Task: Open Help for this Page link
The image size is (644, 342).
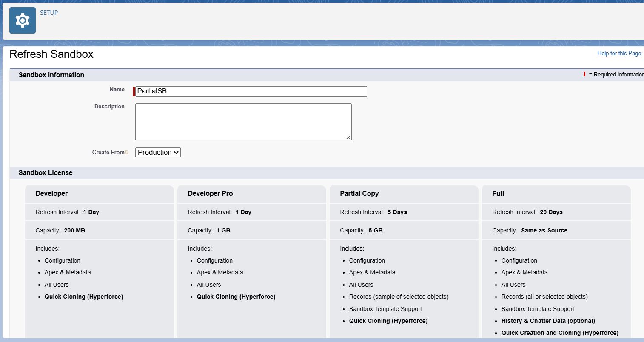Action: (x=619, y=53)
